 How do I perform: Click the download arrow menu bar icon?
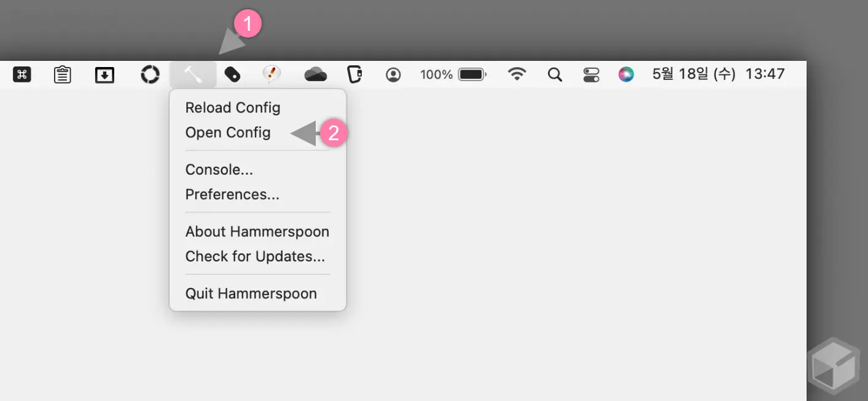click(x=104, y=74)
